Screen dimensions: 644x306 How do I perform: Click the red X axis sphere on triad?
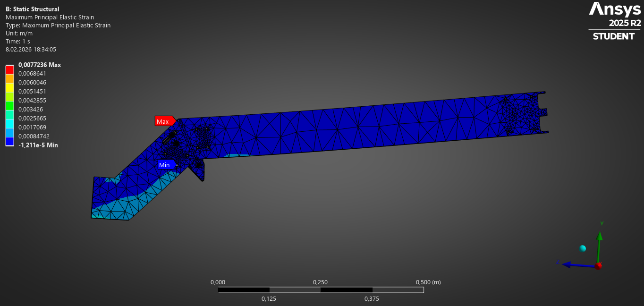pyautogui.click(x=598, y=266)
